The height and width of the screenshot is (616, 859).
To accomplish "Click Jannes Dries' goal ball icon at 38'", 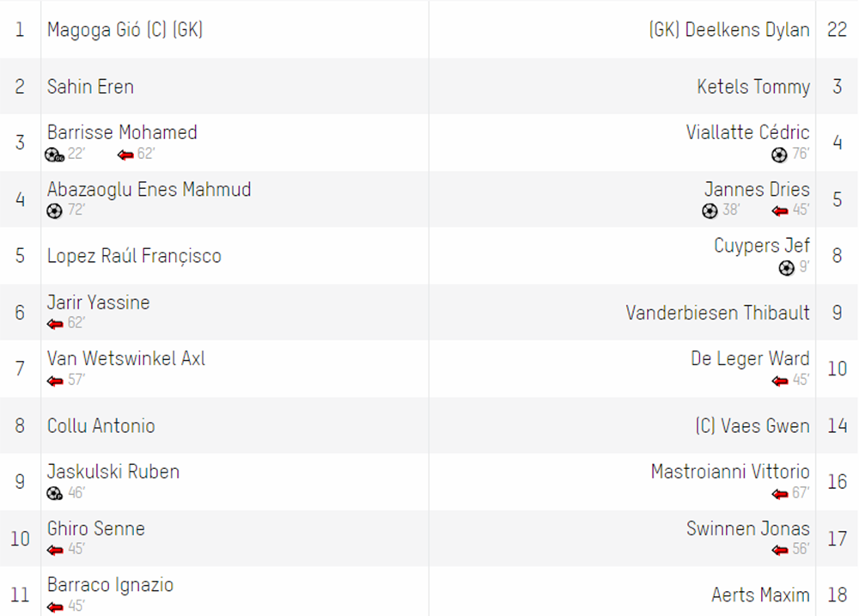I will [x=710, y=211].
